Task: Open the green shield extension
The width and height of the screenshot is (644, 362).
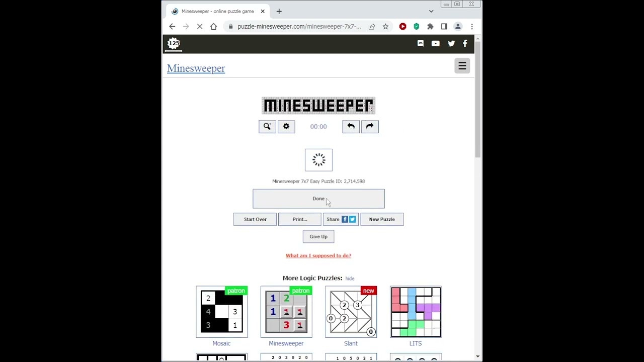Action: pyautogui.click(x=416, y=26)
